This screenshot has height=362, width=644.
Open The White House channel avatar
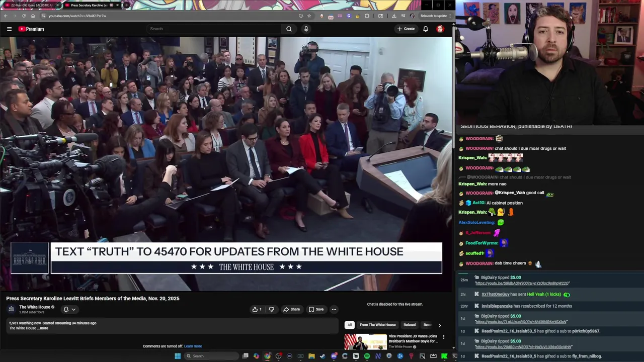pyautogui.click(x=11, y=309)
